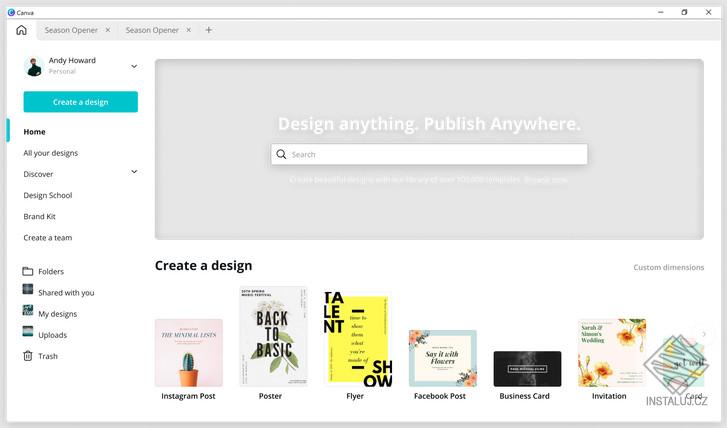Click Create a team link
Viewport: 727px width, 428px height.
click(48, 238)
